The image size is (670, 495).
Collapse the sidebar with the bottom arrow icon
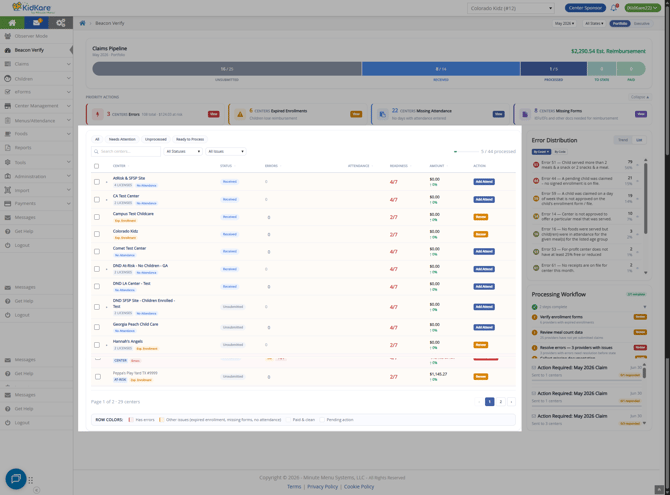37,490
